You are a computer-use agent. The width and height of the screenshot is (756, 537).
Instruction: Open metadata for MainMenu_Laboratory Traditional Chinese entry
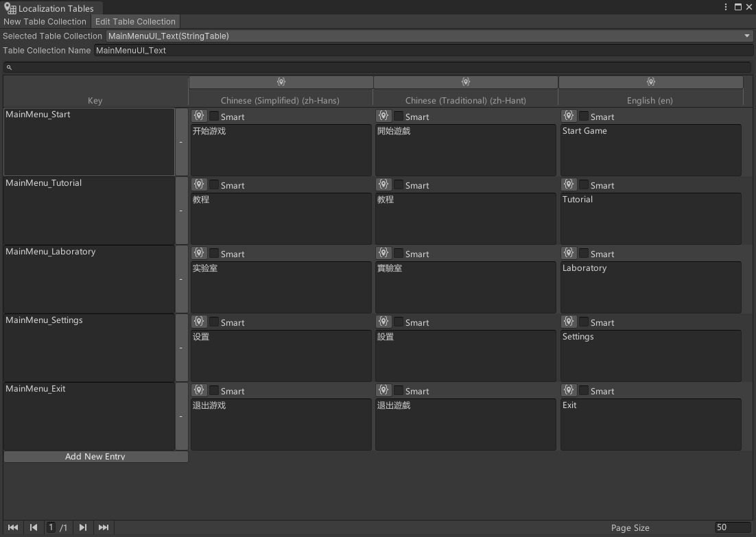coord(383,253)
